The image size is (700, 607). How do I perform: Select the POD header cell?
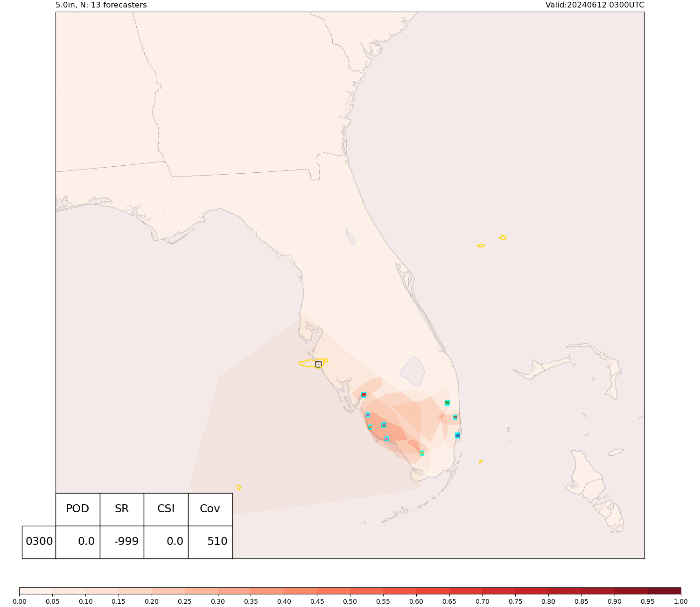click(77, 509)
